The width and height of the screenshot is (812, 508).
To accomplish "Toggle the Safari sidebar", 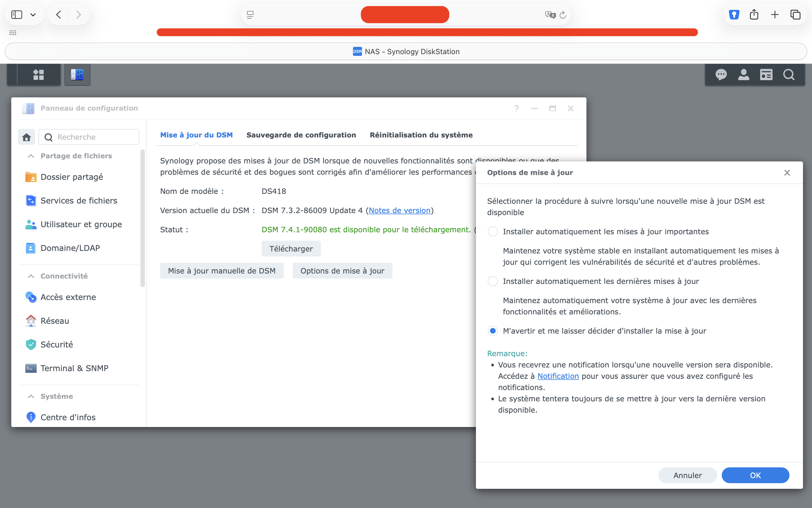I will coord(17,15).
